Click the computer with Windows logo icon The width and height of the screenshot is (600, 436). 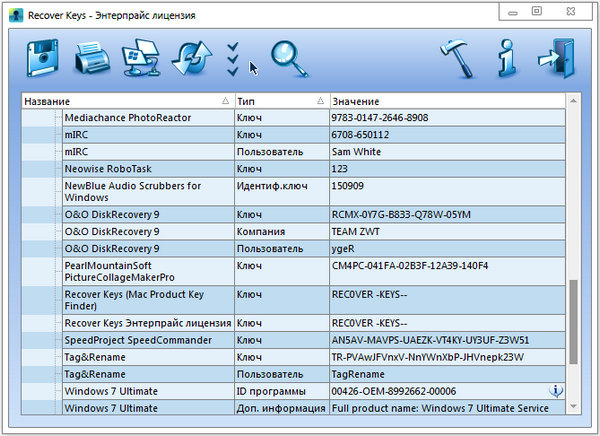pyautogui.click(x=139, y=60)
